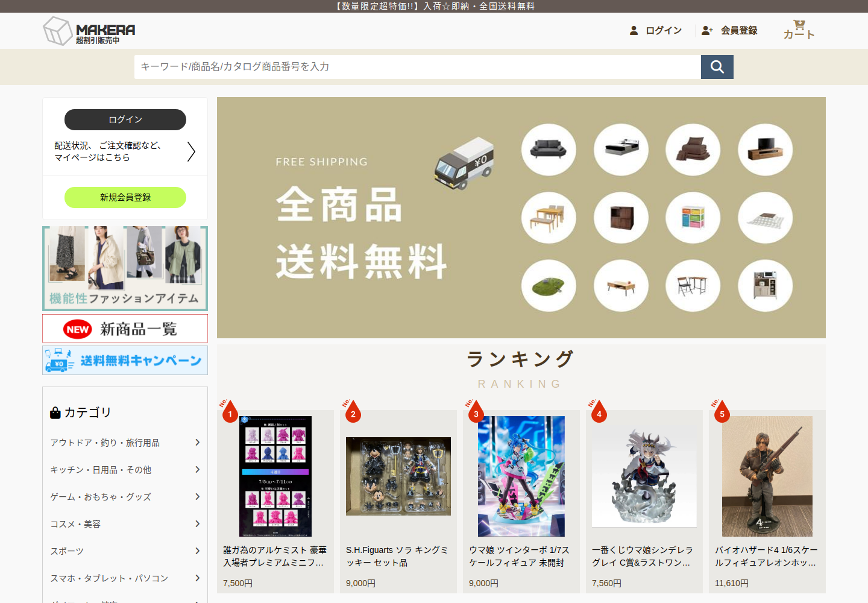The height and width of the screenshot is (603, 868).
Task: Select the colorful storage drawers circle icon
Action: (693, 218)
